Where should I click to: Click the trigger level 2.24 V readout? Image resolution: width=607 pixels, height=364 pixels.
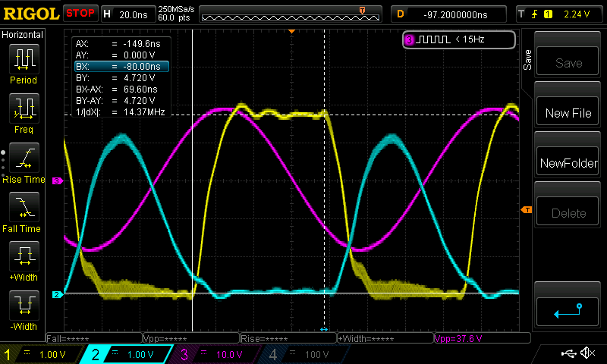[x=577, y=14]
